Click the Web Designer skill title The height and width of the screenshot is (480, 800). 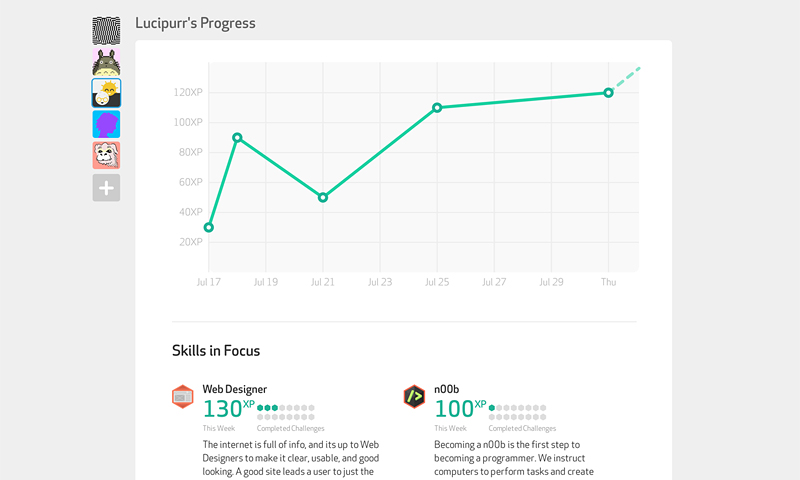[235, 389]
